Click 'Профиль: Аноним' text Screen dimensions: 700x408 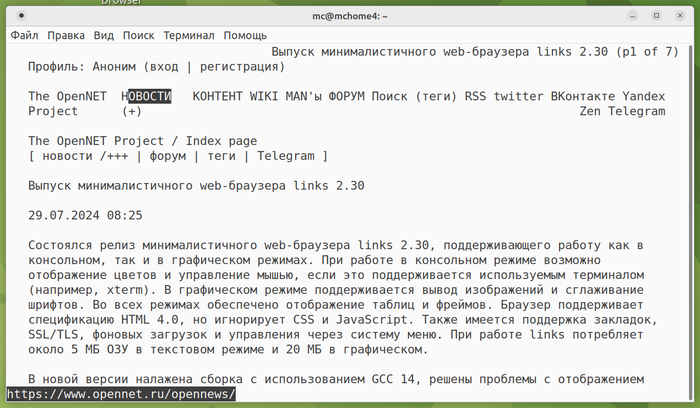click(82, 67)
